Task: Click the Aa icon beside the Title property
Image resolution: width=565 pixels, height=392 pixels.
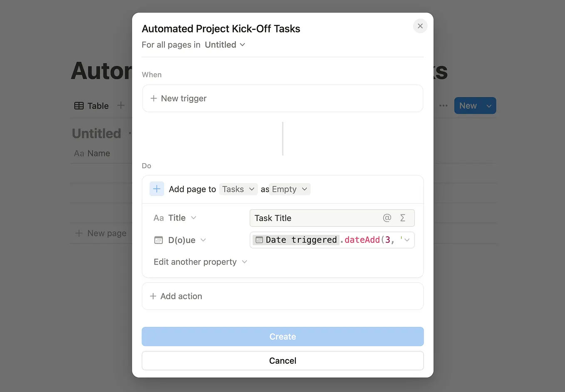Action: pyautogui.click(x=159, y=218)
